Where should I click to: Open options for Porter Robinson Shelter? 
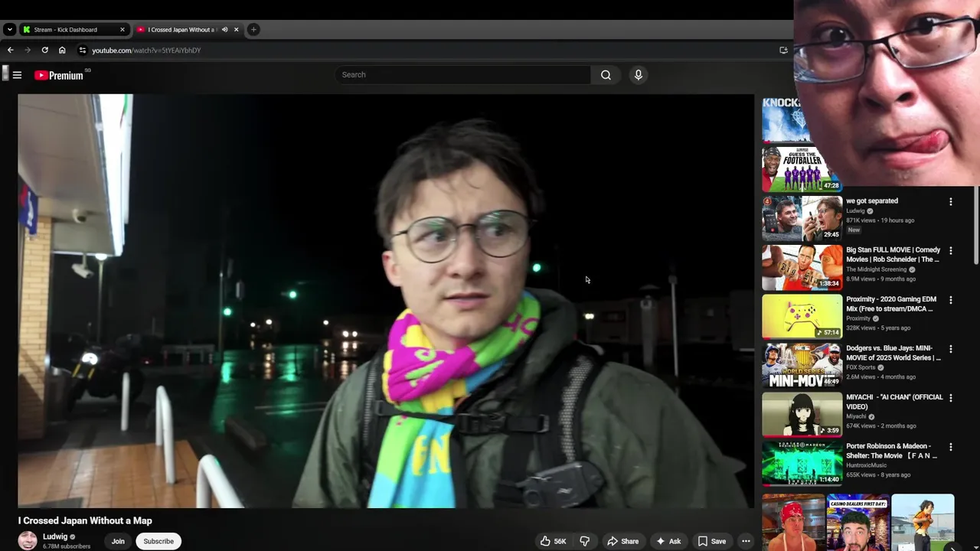click(951, 447)
